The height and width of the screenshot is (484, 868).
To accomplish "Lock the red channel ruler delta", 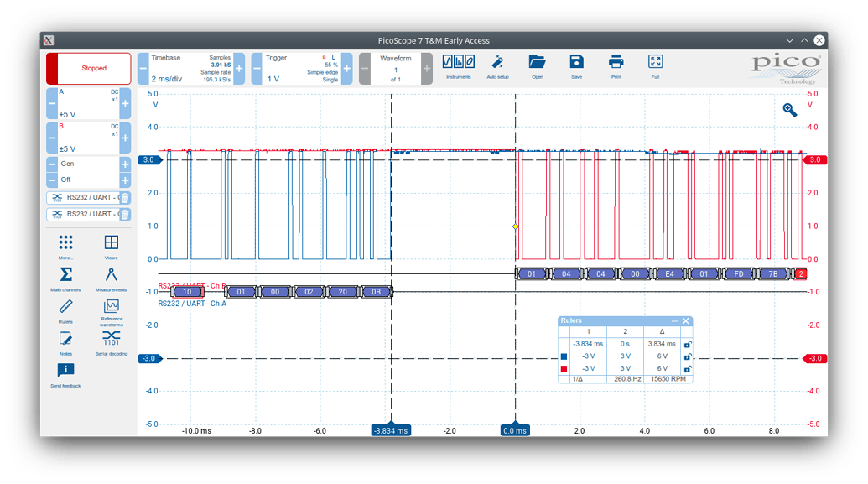I will (x=687, y=369).
